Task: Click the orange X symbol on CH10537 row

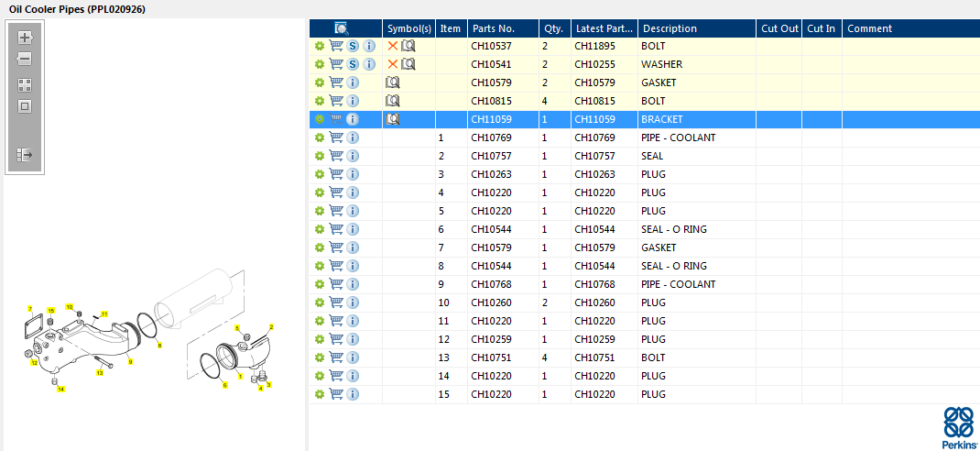Action: tap(393, 46)
